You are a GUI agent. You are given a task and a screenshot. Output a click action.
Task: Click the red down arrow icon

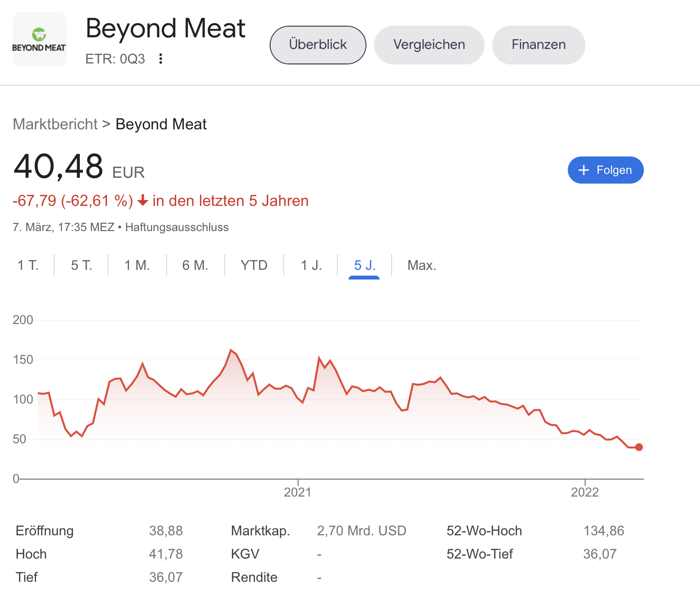(143, 201)
